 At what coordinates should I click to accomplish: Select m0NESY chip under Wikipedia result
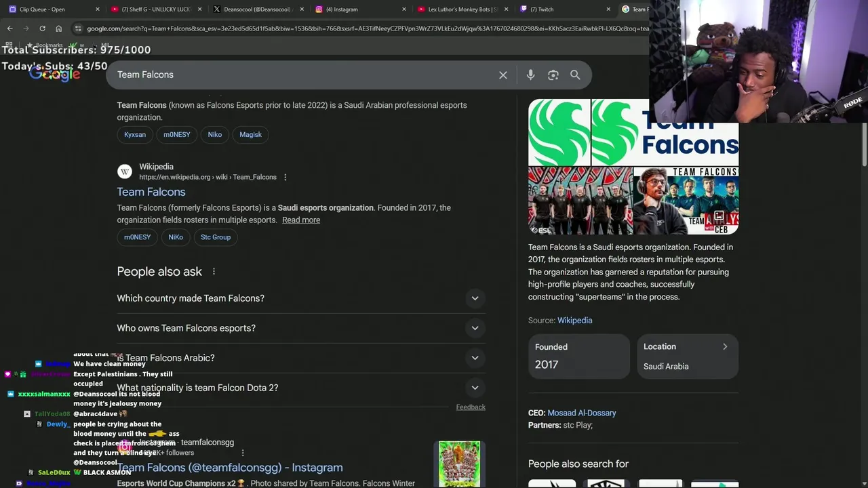[138, 237]
